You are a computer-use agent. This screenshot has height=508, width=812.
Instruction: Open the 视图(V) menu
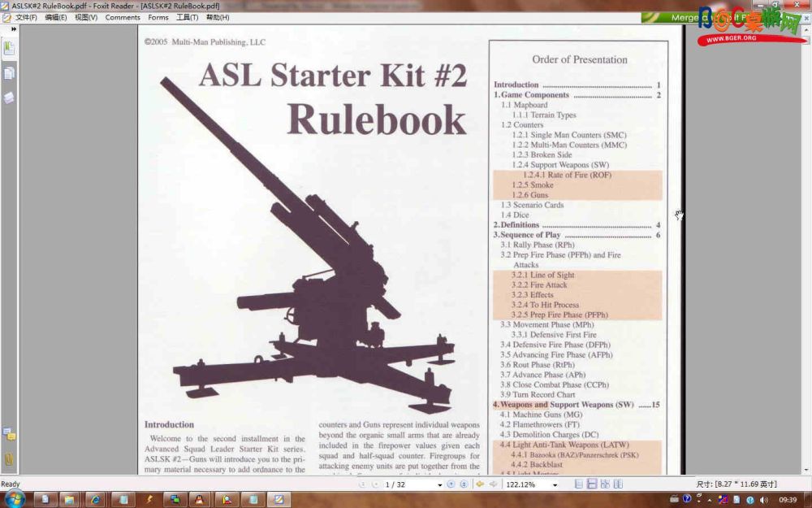click(86, 17)
